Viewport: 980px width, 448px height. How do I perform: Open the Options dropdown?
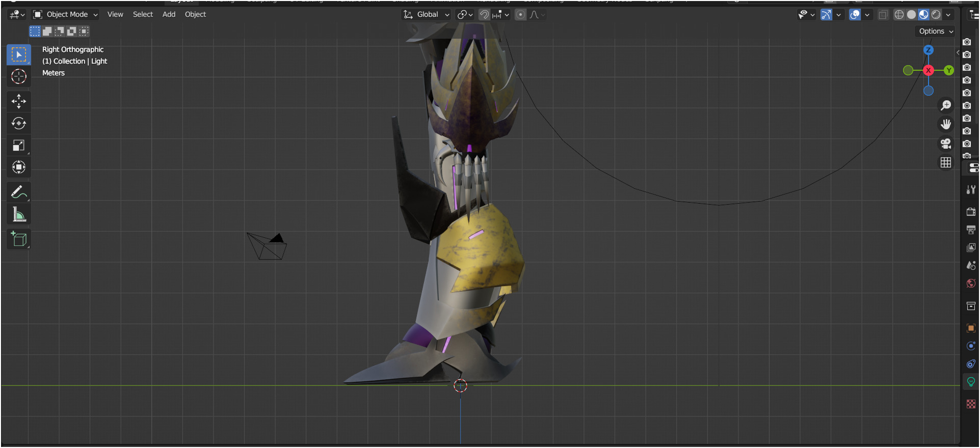(x=936, y=32)
